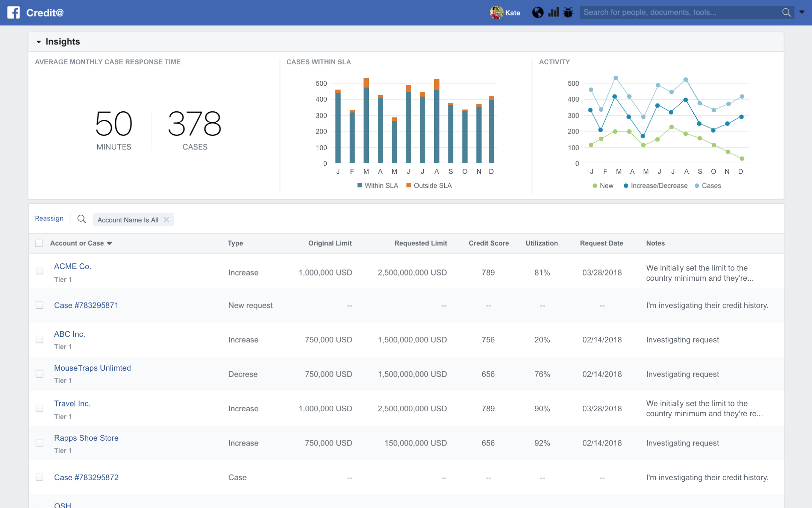Sort by the Request Date column header
Screen dimensions: 812x508
click(601, 243)
